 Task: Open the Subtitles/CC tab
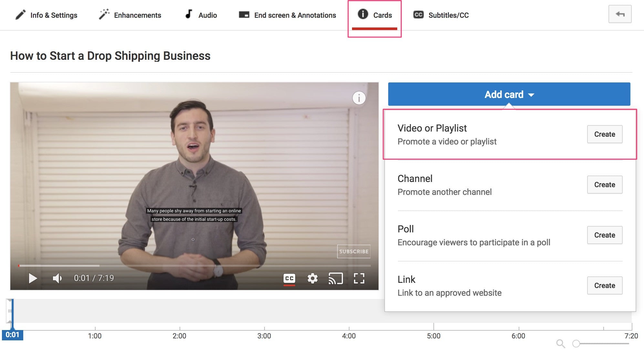tap(441, 15)
